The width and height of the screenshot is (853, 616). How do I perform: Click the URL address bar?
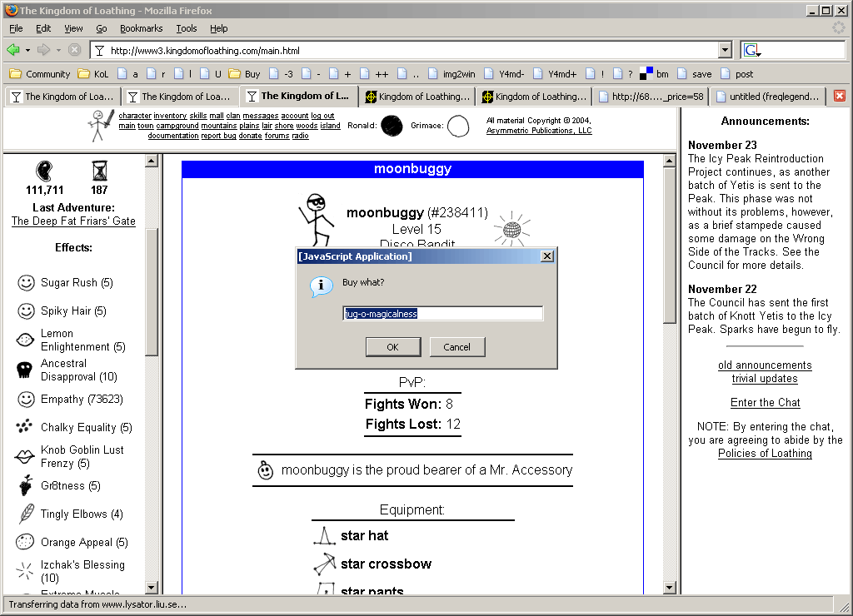405,51
